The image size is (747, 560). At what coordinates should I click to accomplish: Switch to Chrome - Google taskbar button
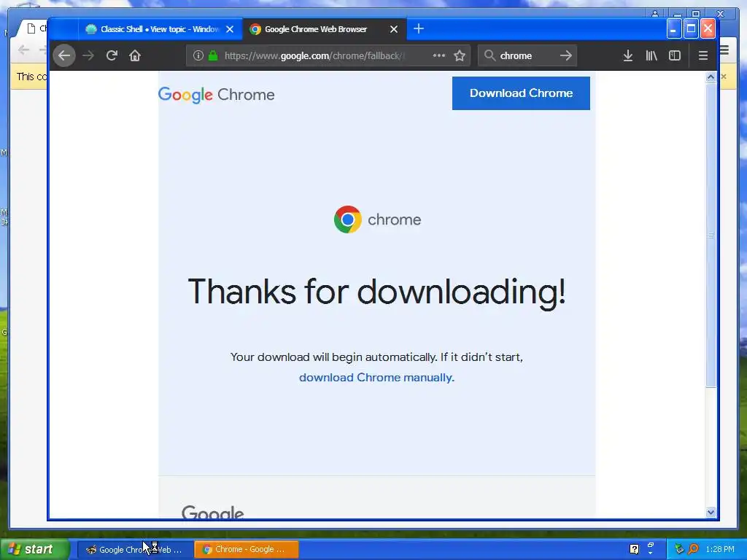click(247, 550)
